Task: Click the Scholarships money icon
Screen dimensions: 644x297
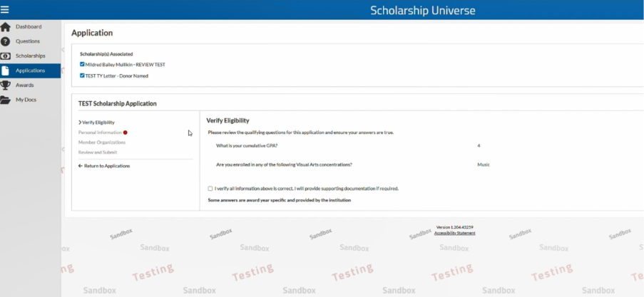Action: 5,56
